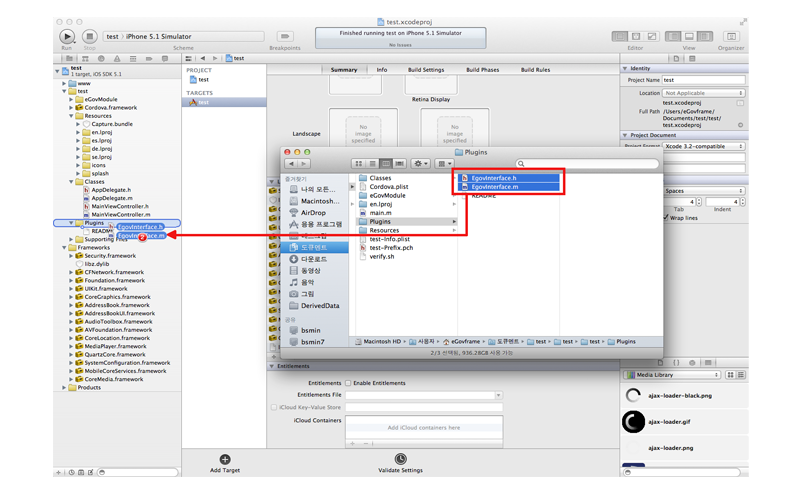Click the Project Name text field

pyautogui.click(x=703, y=80)
